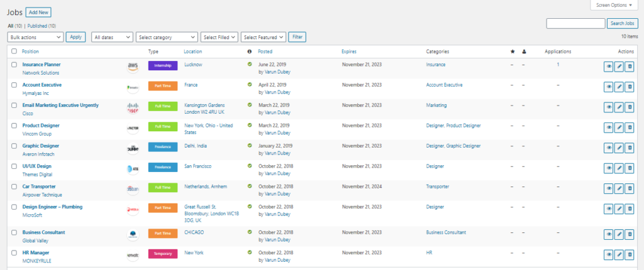Open the Lucknow location link
Image resolution: width=644 pixels, height=270 pixels.
click(x=193, y=65)
